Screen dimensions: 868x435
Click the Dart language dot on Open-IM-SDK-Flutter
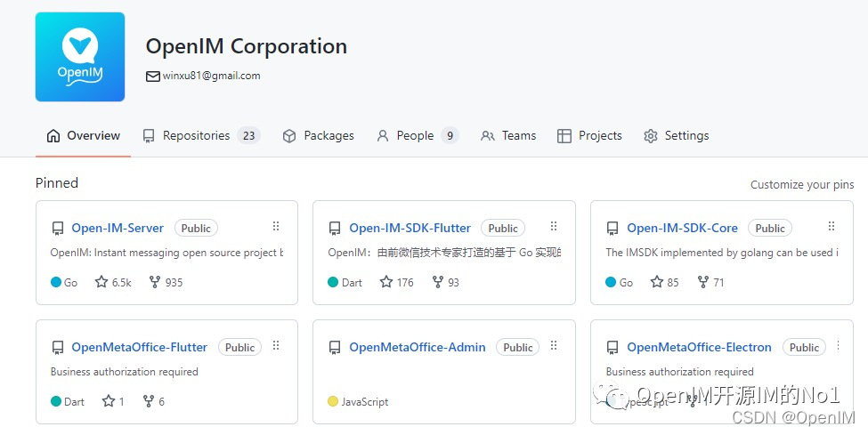click(x=333, y=282)
